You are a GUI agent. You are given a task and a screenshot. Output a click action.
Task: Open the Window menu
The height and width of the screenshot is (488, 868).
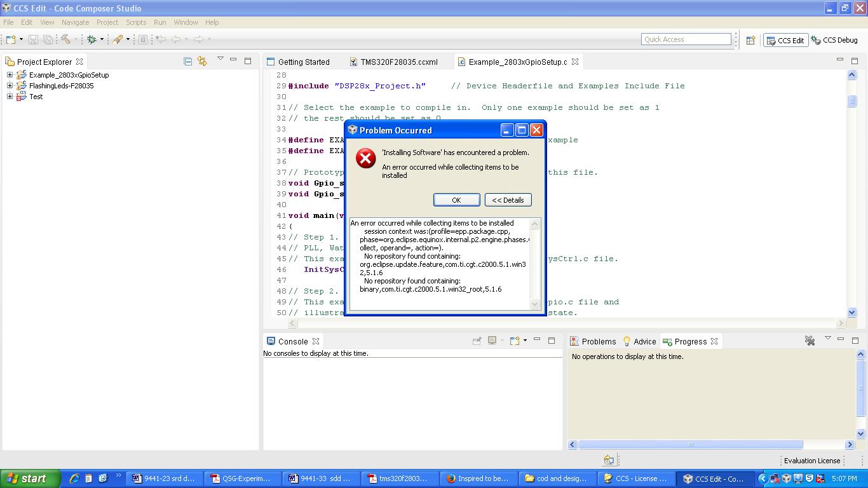click(186, 22)
